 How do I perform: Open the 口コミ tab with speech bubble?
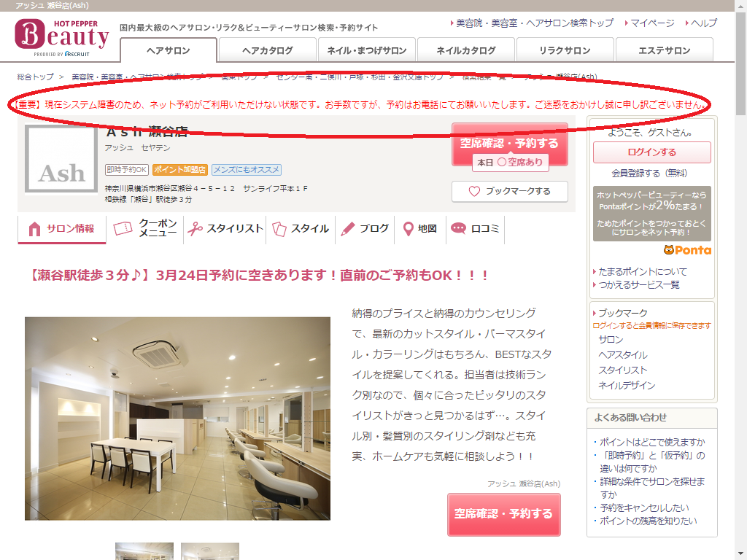click(x=475, y=228)
